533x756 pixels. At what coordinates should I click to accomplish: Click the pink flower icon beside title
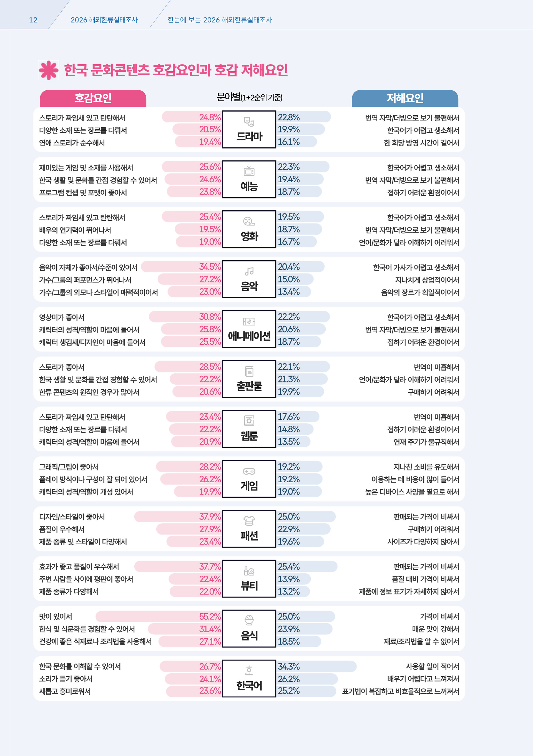[x=49, y=70]
